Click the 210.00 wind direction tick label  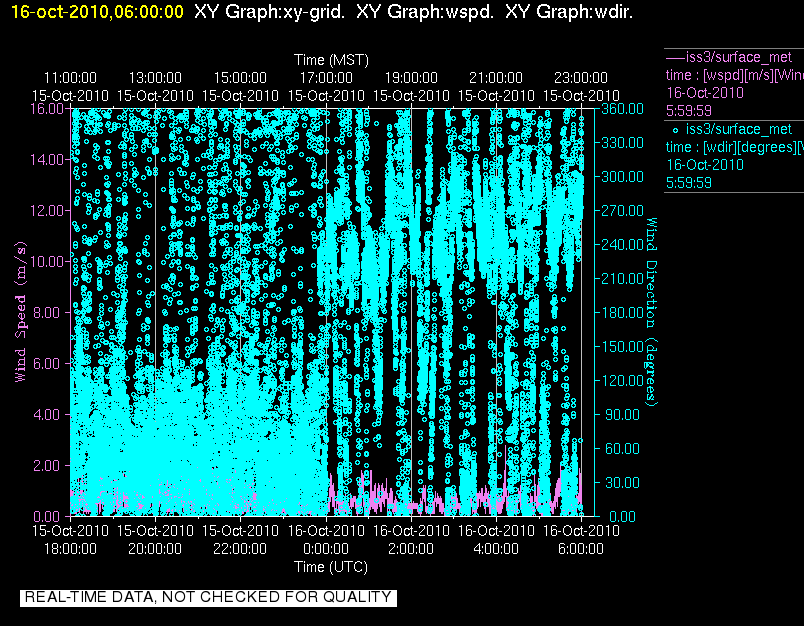(622, 279)
